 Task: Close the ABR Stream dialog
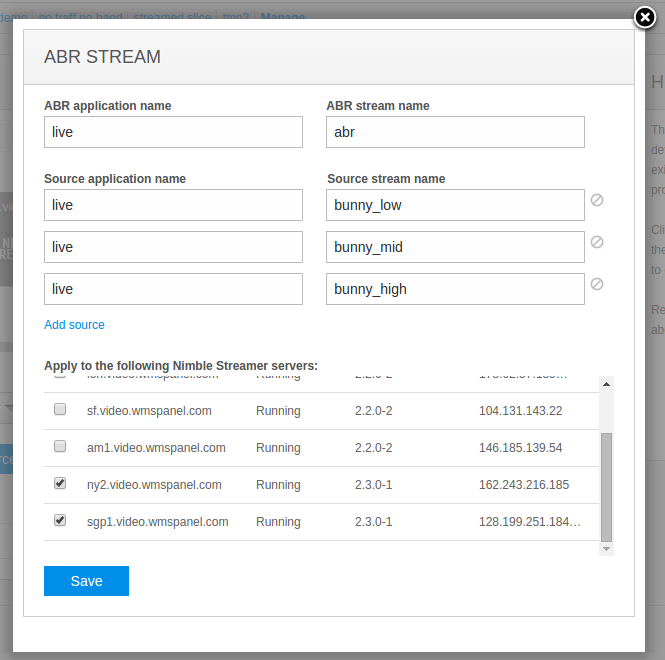pos(645,18)
